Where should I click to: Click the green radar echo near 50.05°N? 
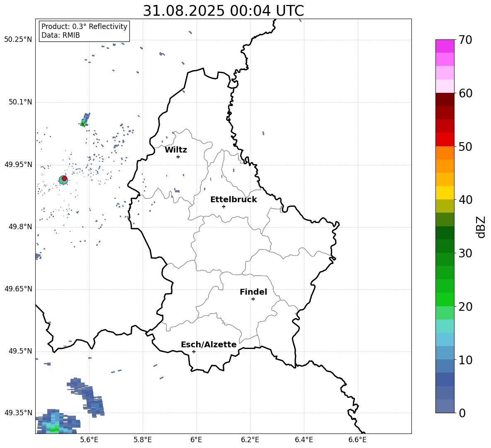coord(83,124)
